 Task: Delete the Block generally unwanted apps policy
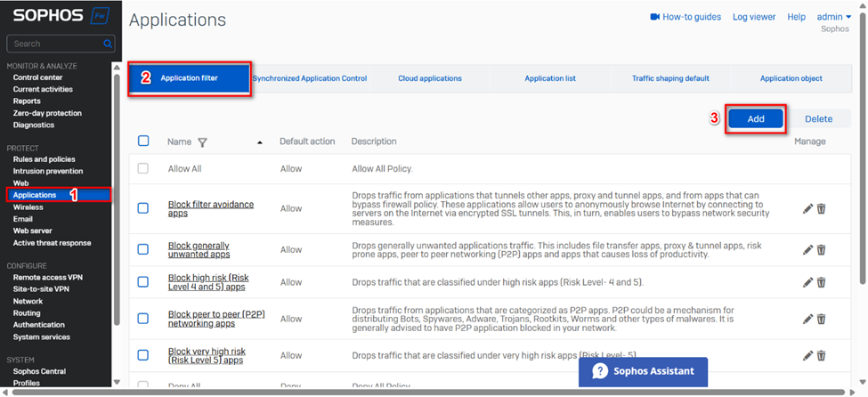pyautogui.click(x=822, y=250)
